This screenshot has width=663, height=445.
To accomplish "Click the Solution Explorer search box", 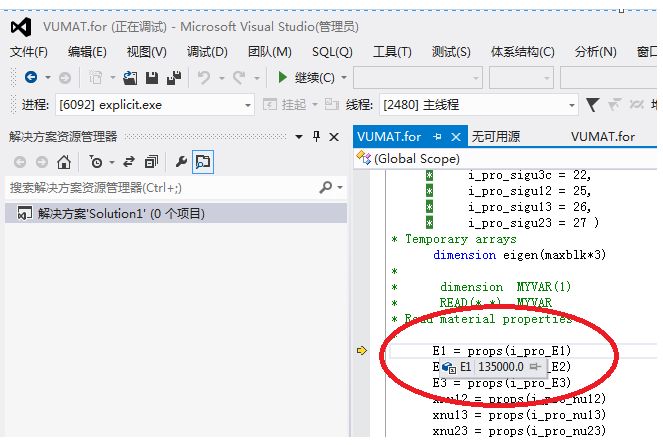I will (161, 187).
